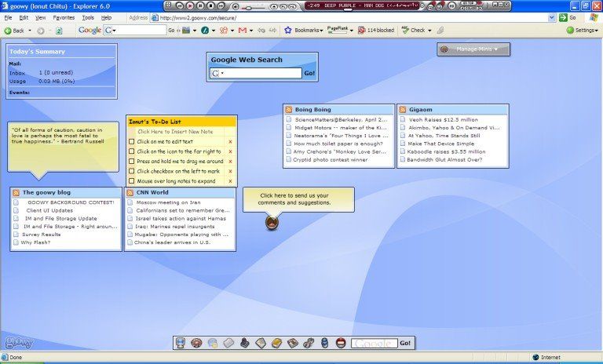Open the Gmail icon dropdown arrow
Viewport: 603px width, 364px height.
pyautogui.click(x=251, y=31)
